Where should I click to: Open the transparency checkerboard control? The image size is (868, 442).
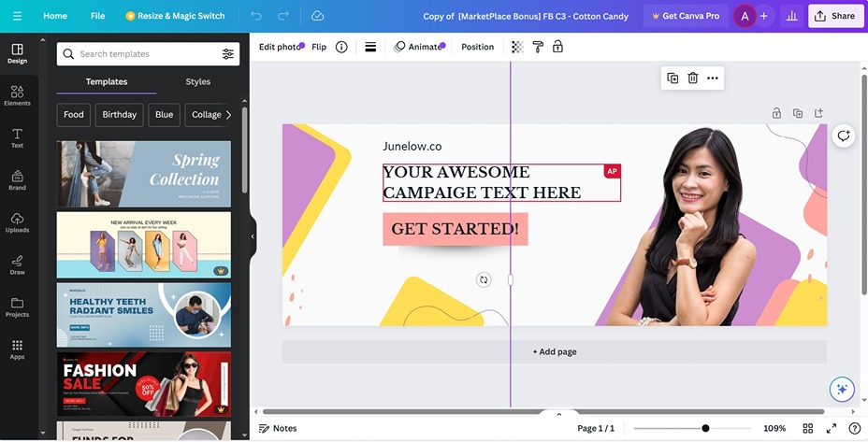click(x=517, y=47)
